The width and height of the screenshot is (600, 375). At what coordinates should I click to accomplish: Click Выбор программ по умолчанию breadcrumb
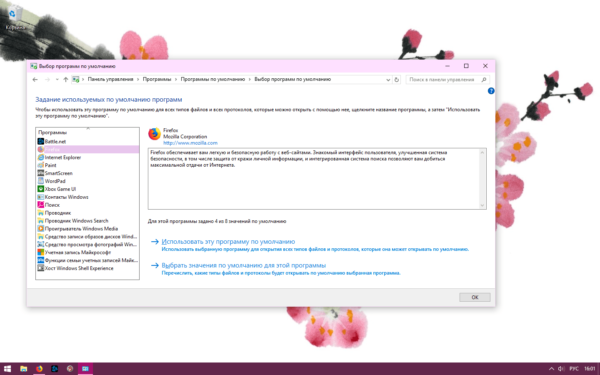[x=292, y=80]
